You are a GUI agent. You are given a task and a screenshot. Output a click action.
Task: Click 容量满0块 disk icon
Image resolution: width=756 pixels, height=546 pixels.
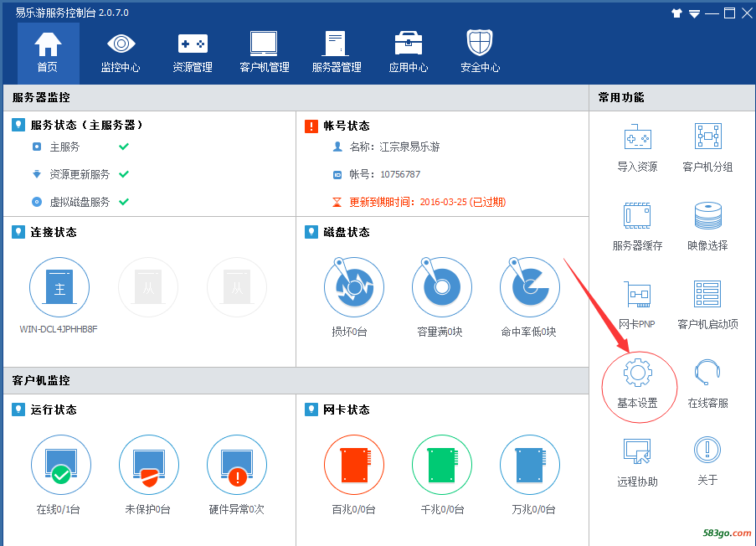point(442,287)
